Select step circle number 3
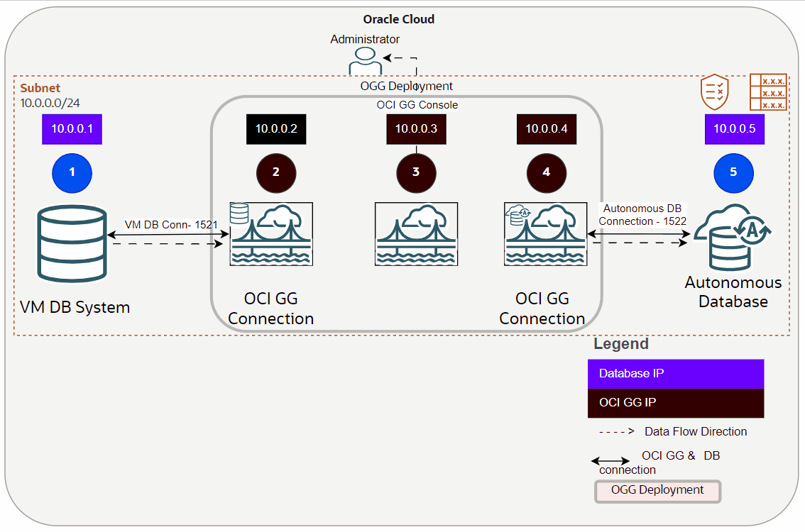 (x=416, y=172)
